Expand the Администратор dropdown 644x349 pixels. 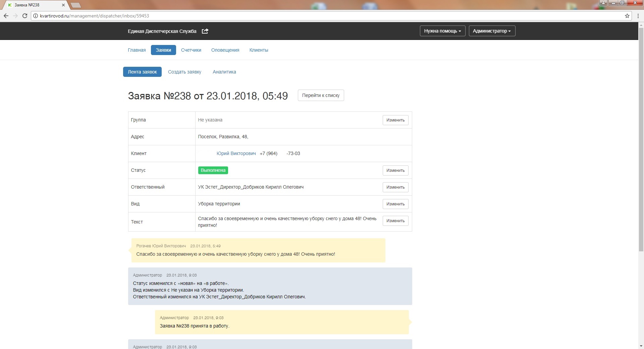492,31
